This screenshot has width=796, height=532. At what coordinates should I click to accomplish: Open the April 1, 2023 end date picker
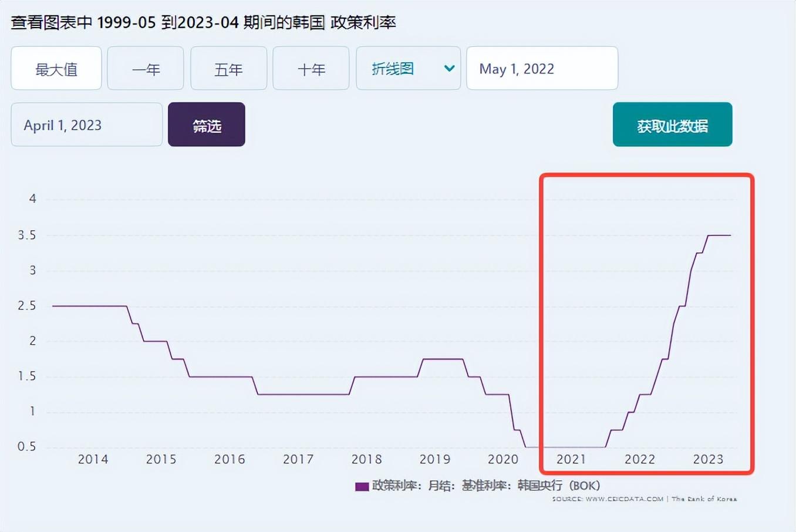point(86,124)
